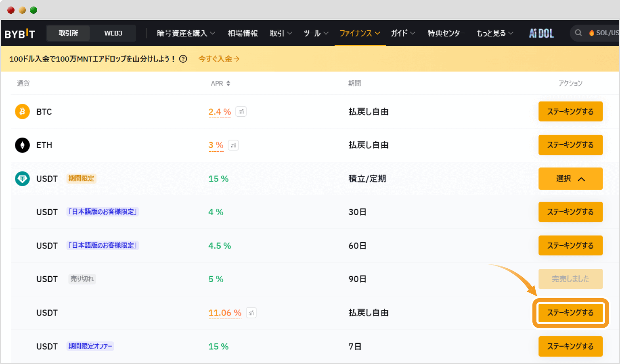
Task: Click the USDT Tether coin icon
Action: coord(22,178)
